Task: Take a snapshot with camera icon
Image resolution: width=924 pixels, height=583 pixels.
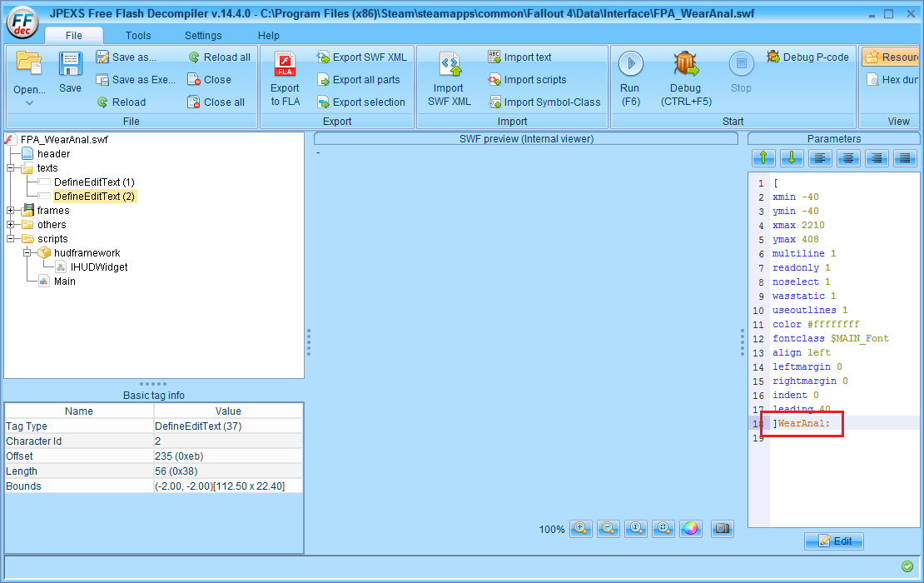Action: [723, 529]
